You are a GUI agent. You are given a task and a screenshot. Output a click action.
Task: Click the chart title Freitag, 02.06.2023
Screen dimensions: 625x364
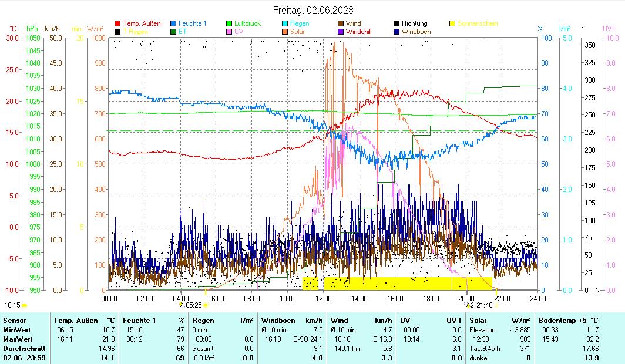[x=313, y=10]
